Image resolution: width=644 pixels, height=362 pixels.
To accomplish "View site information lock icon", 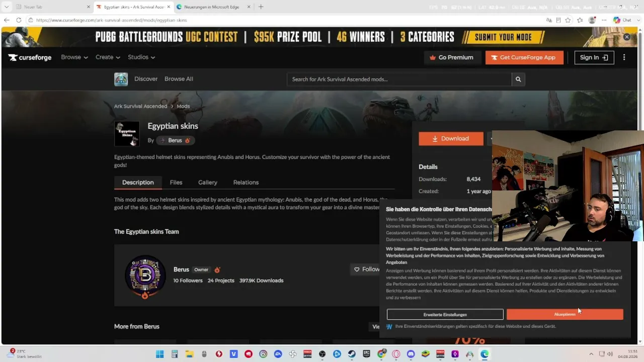I will pyautogui.click(x=31, y=20).
